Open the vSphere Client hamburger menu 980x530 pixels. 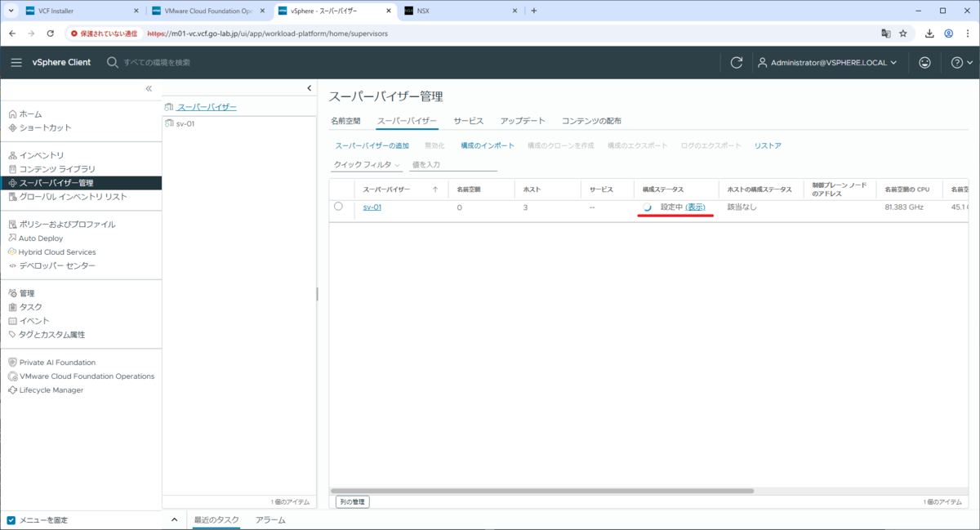[x=16, y=63]
